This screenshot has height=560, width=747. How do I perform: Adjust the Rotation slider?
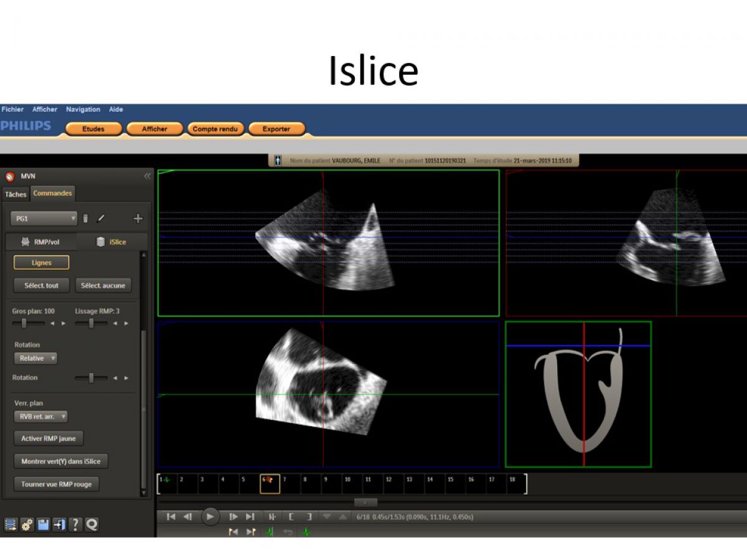point(91,378)
